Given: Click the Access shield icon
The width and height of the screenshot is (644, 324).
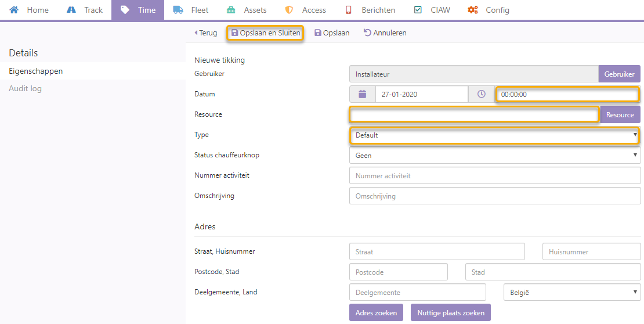Looking at the screenshot, I should [x=289, y=10].
